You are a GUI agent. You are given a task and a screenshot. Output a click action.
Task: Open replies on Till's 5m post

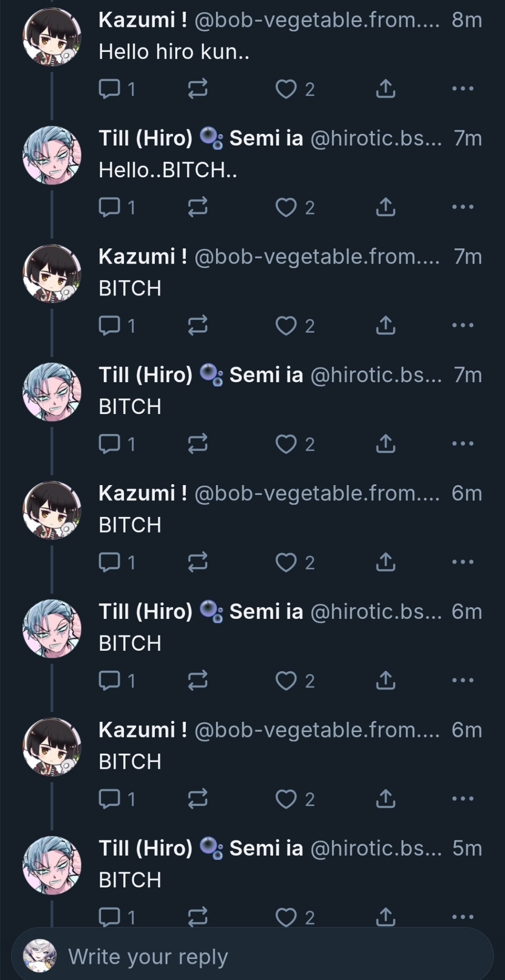(110, 916)
